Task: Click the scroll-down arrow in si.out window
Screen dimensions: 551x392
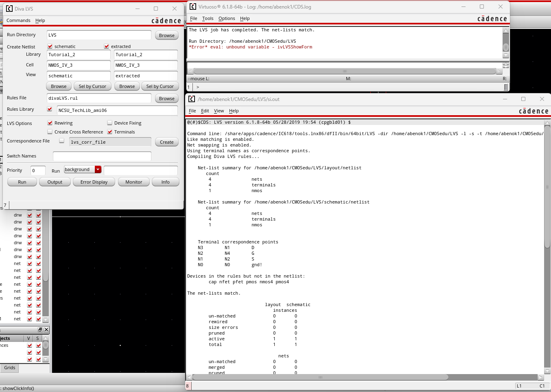Action: tap(547, 371)
